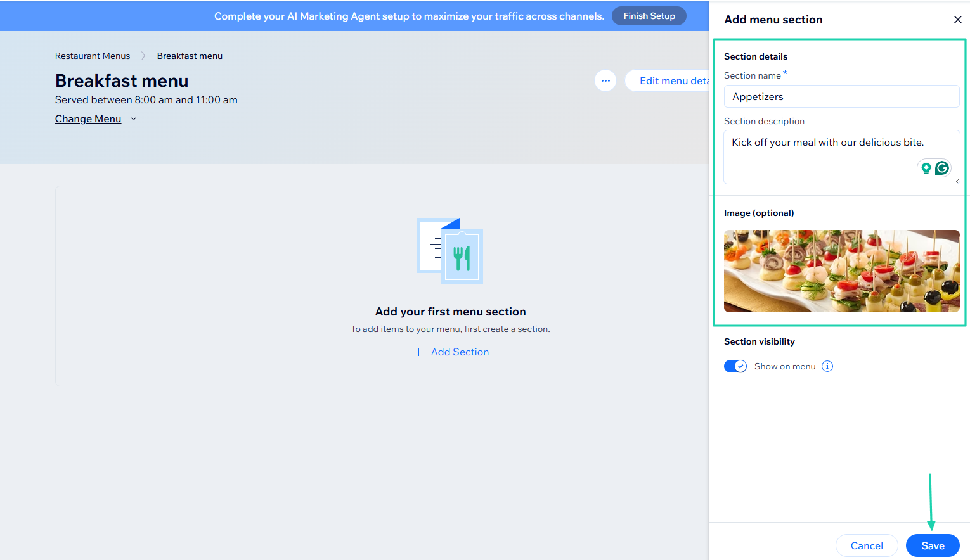
Task: Click the Served between 8:00 am text
Action: [146, 100]
